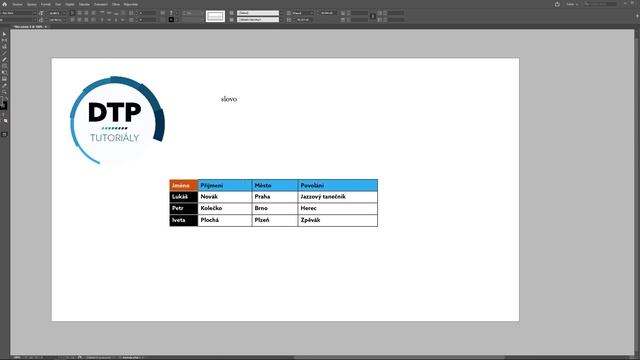Click the Jazzový tanečník table cell

click(x=338, y=197)
